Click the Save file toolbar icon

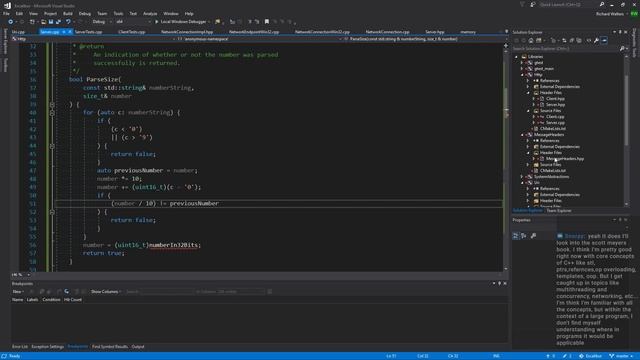tap(51, 22)
